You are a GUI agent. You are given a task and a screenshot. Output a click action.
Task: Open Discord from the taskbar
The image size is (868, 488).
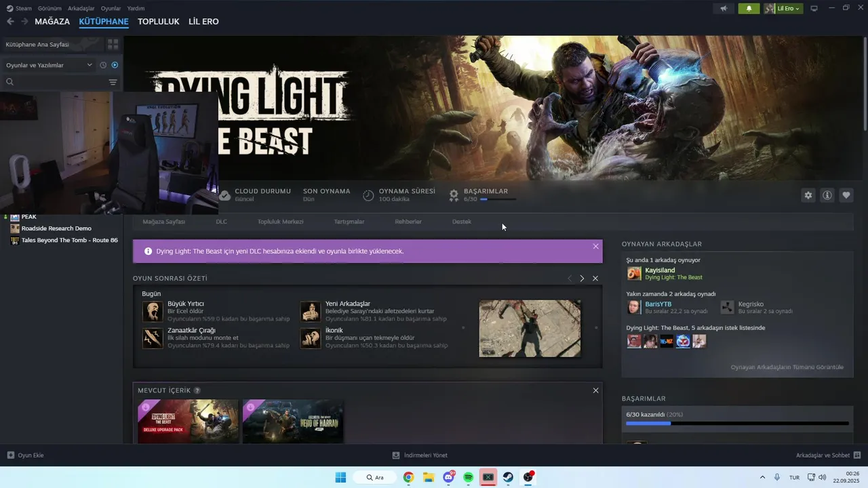448,477
